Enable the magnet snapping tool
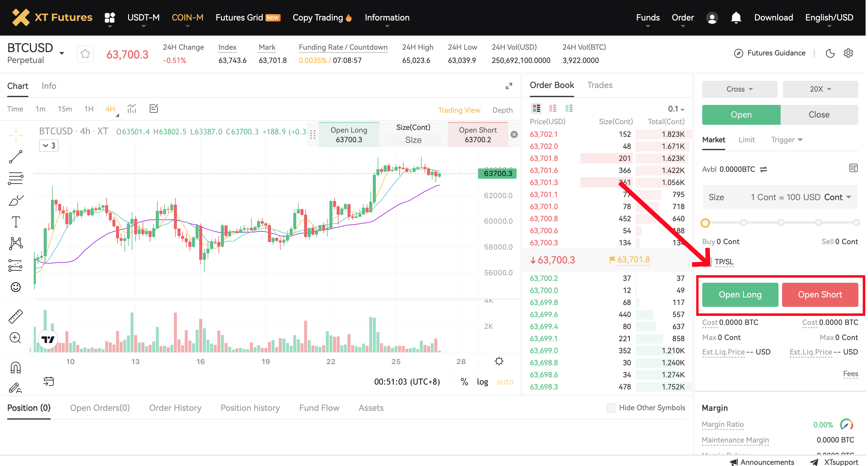 [15, 367]
